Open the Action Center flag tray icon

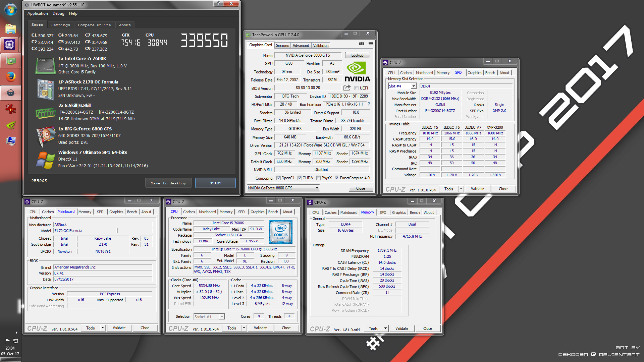pos(7,341)
